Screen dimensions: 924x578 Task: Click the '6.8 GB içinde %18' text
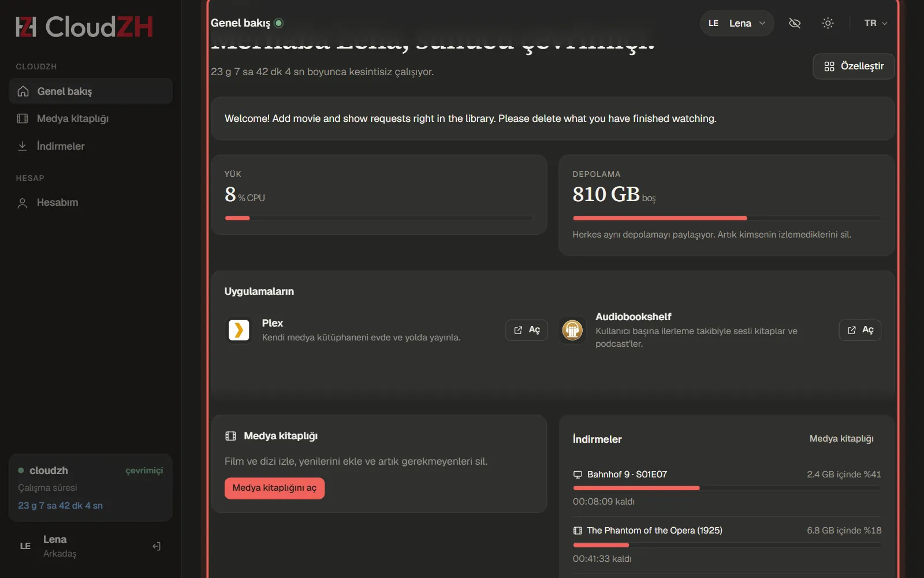pos(844,531)
